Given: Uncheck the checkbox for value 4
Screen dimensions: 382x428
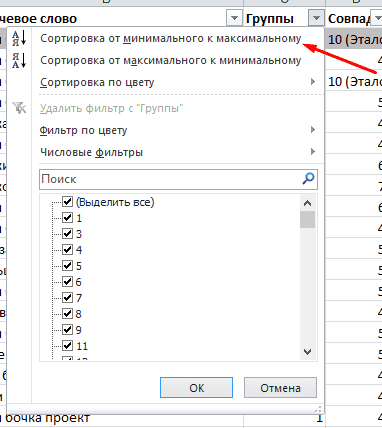Looking at the screenshot, I should pyautogui.click(x=68, y=250).
